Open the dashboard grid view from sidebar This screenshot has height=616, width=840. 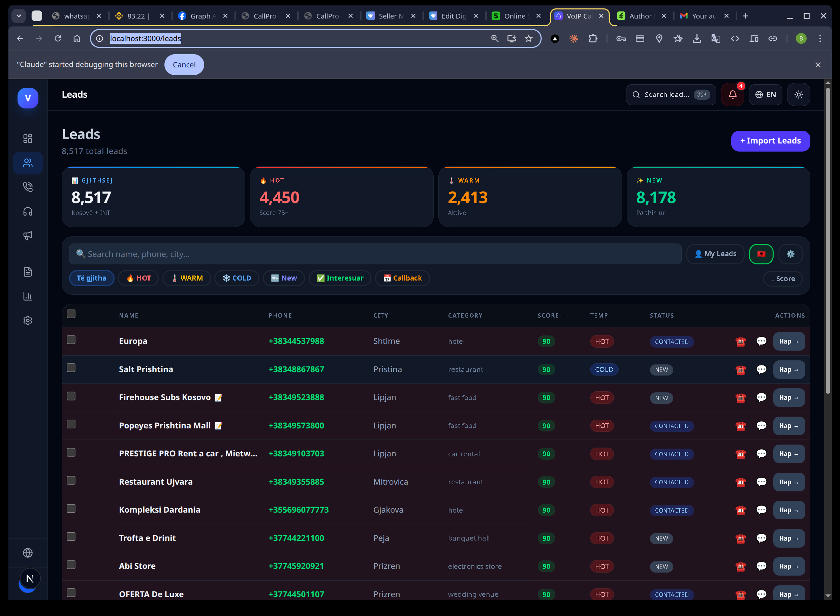28,138
